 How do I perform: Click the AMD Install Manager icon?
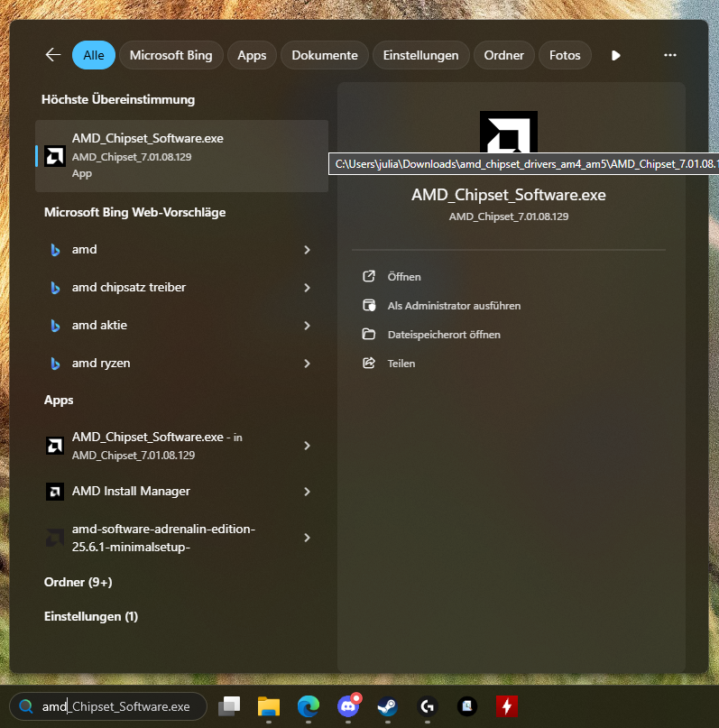click(x=55, y=492)
